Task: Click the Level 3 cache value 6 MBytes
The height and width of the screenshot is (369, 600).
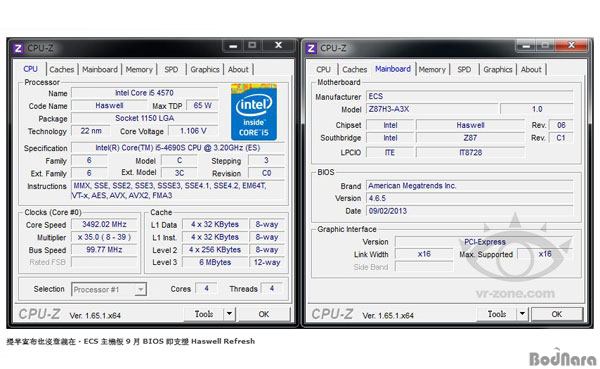Action: point(215,262)
